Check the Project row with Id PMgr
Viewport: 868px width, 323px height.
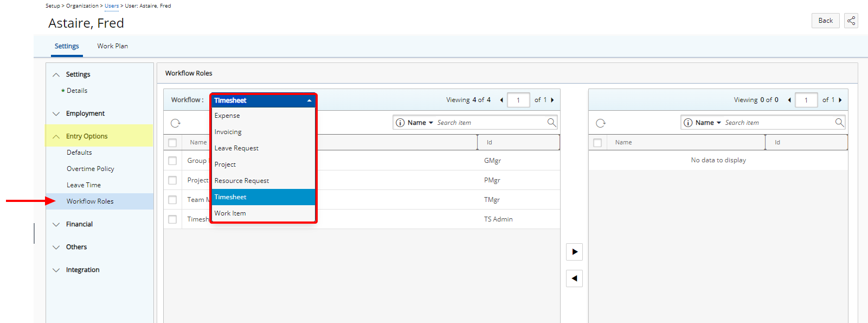[172, 180]
